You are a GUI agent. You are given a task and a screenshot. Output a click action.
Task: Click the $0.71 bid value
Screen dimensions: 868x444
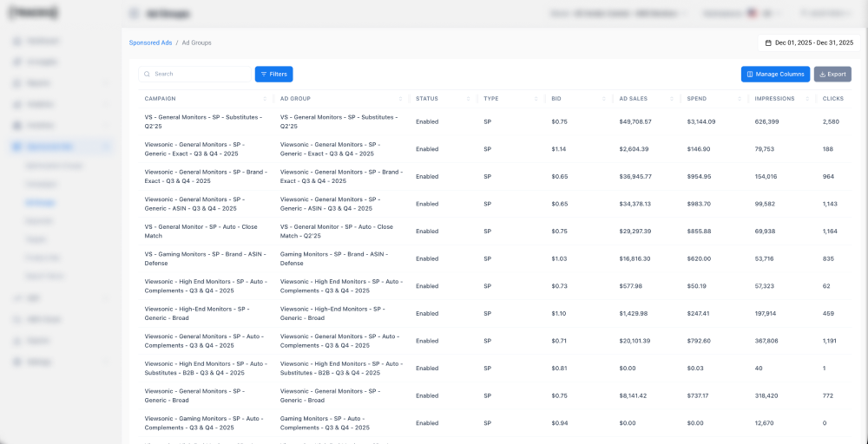[x=559, y=341]
